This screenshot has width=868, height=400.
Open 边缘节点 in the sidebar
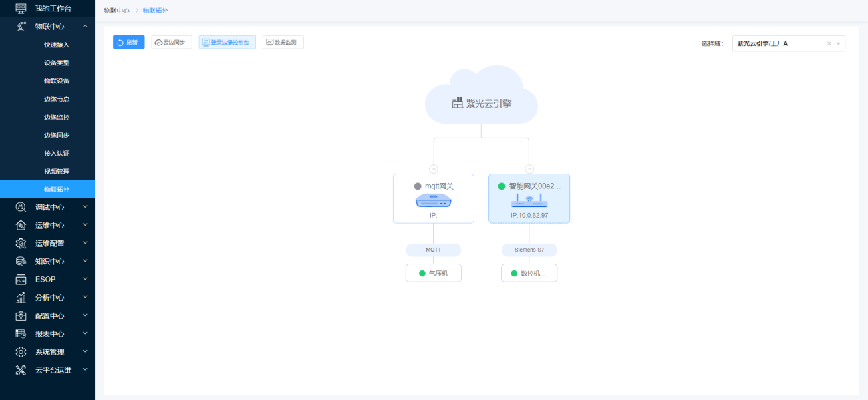pyautogui.click(x=57, y=99)
